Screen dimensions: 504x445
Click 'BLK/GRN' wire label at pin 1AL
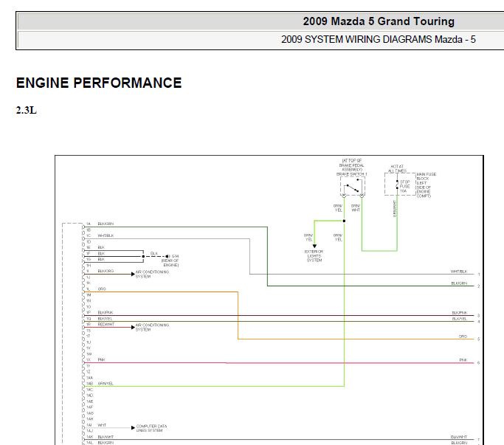tap(106, 443)
